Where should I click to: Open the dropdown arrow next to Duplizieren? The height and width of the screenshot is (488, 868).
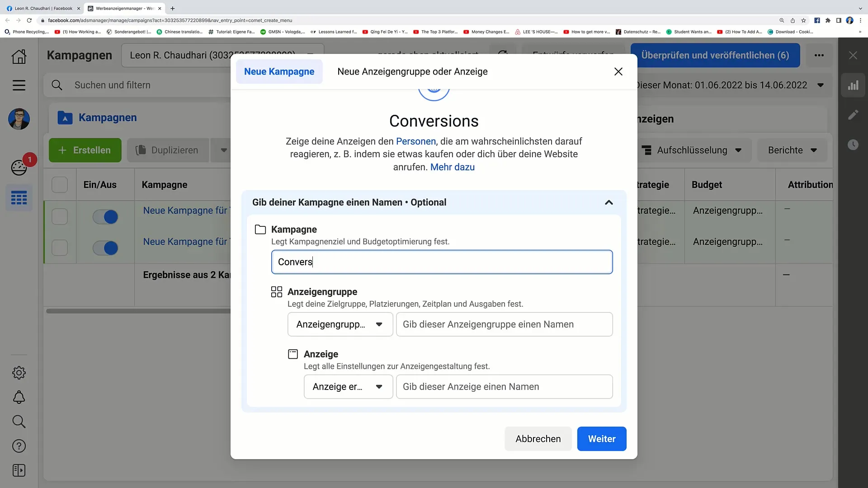(224, 150)
